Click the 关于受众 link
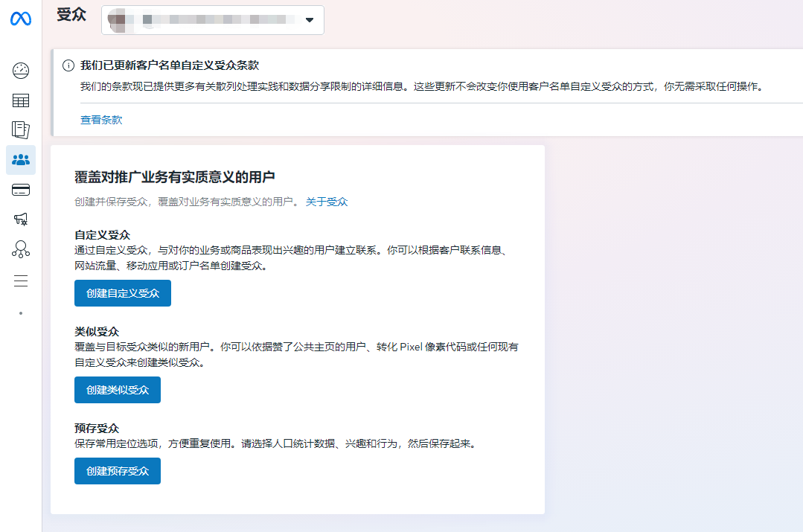This screenshot has width=803, height=532. coord(327,201)
